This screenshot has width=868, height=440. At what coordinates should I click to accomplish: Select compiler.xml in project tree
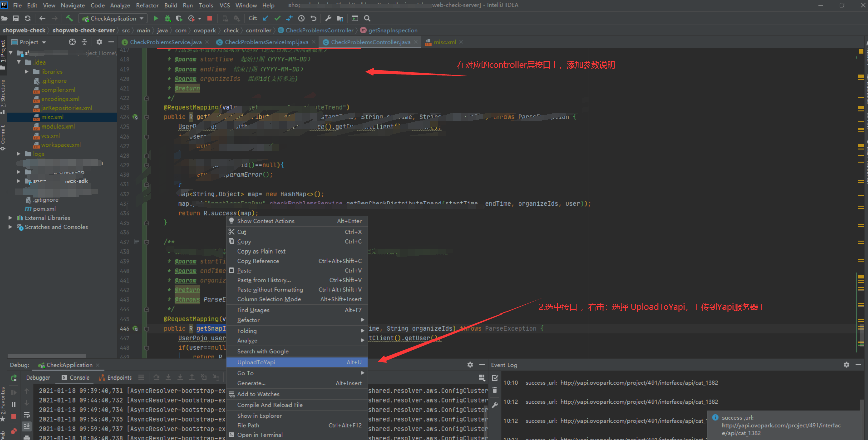(58, 90)
